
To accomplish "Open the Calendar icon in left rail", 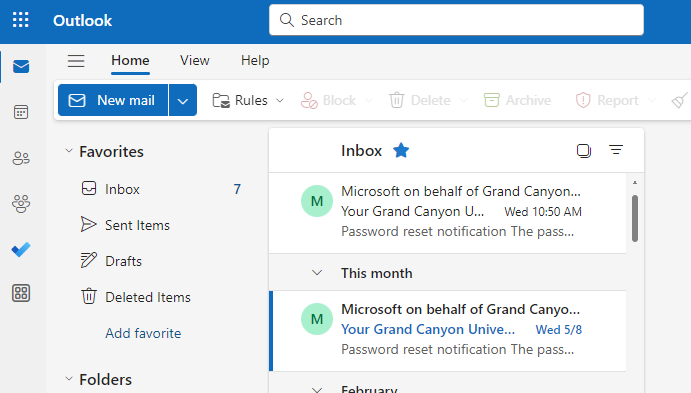I will point(21,112).
